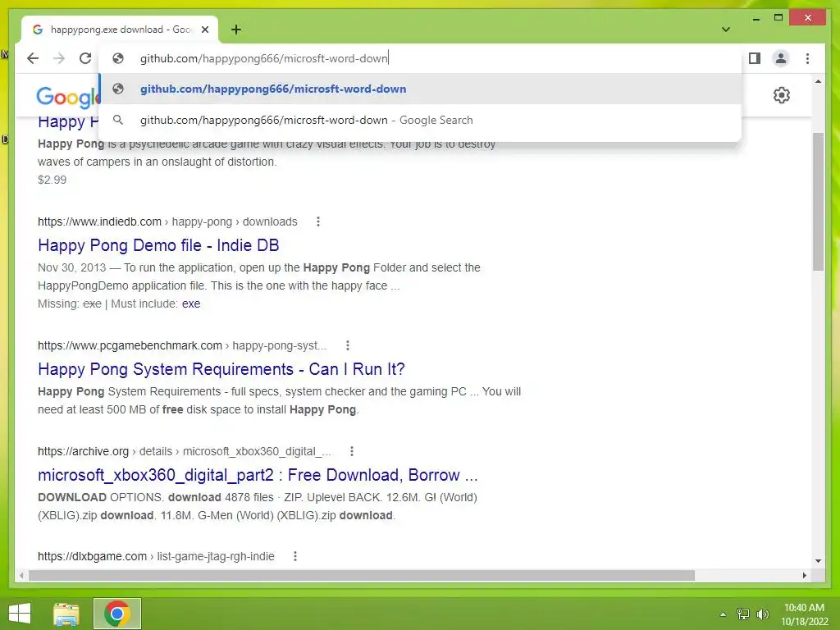Viewport: 840px width, 630px height.
Task: Open the Chrome profile avatar
Action: [x=781, y=58]
